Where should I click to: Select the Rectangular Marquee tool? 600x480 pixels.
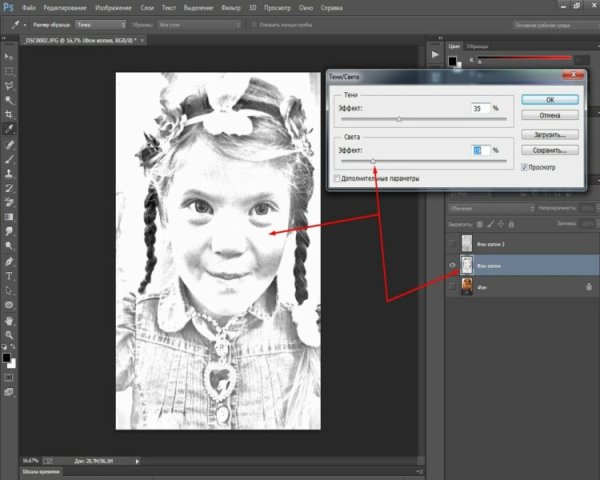9,71
